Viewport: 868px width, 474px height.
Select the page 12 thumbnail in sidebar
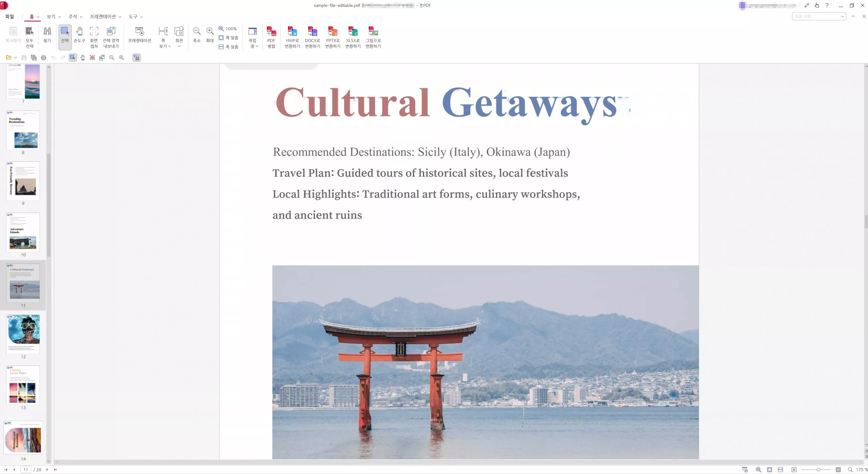23,334
